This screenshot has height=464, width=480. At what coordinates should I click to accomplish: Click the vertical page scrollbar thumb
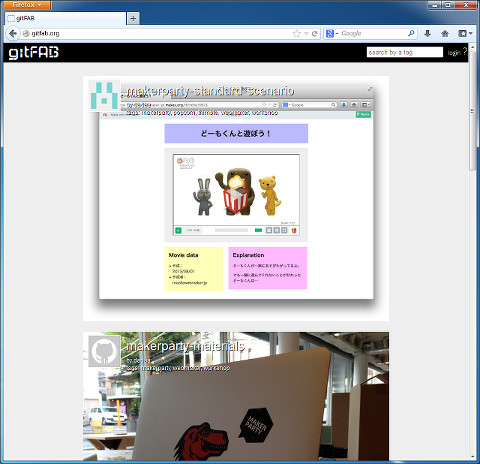[472, 111]
